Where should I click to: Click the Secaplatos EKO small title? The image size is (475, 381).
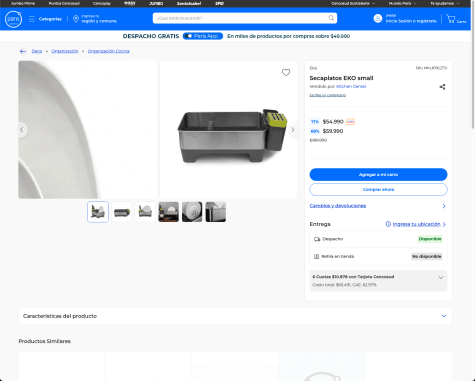coord(341,78)
